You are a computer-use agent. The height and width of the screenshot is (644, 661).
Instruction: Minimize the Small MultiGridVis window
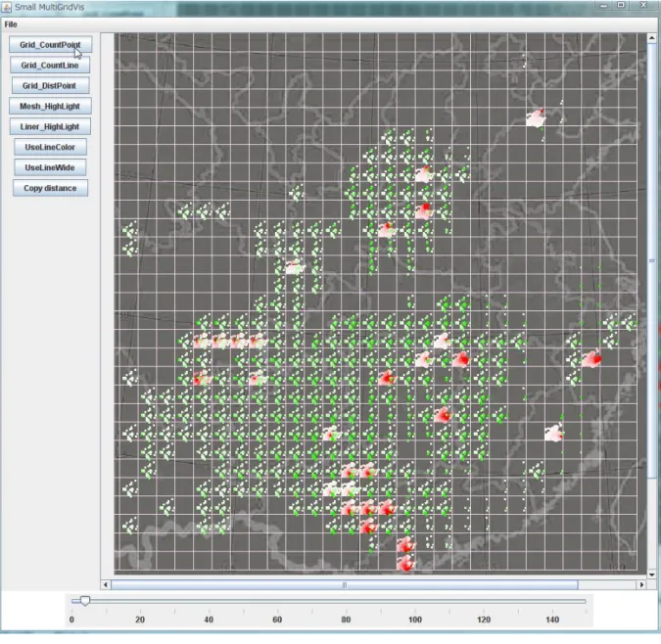click(603, 5)
